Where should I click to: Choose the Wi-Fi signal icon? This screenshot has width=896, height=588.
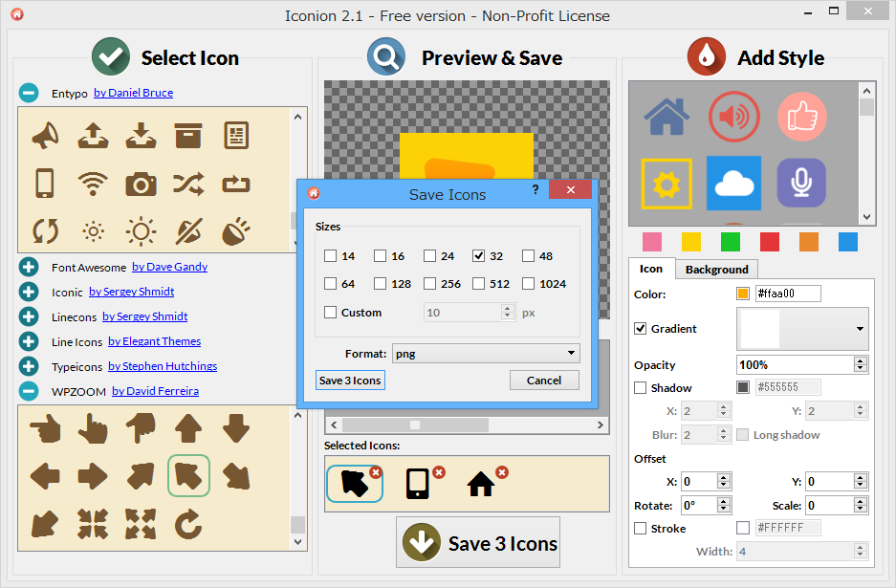(x=93, y=184)
